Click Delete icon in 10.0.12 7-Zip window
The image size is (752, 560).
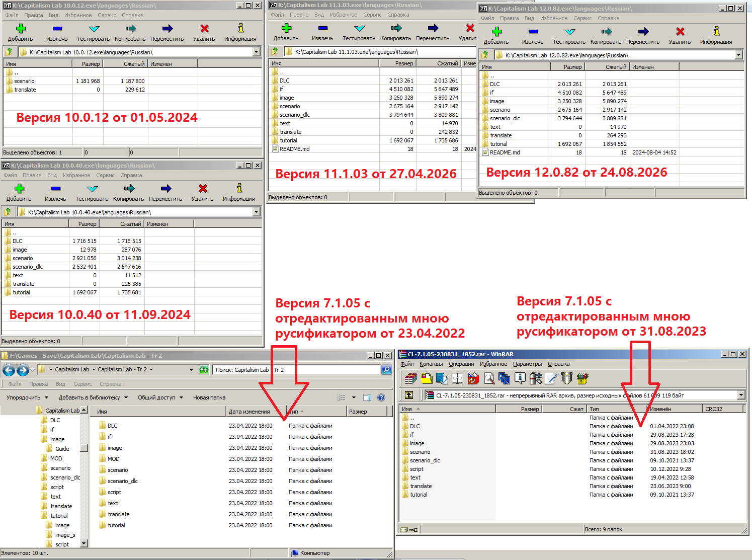[204, 29]
